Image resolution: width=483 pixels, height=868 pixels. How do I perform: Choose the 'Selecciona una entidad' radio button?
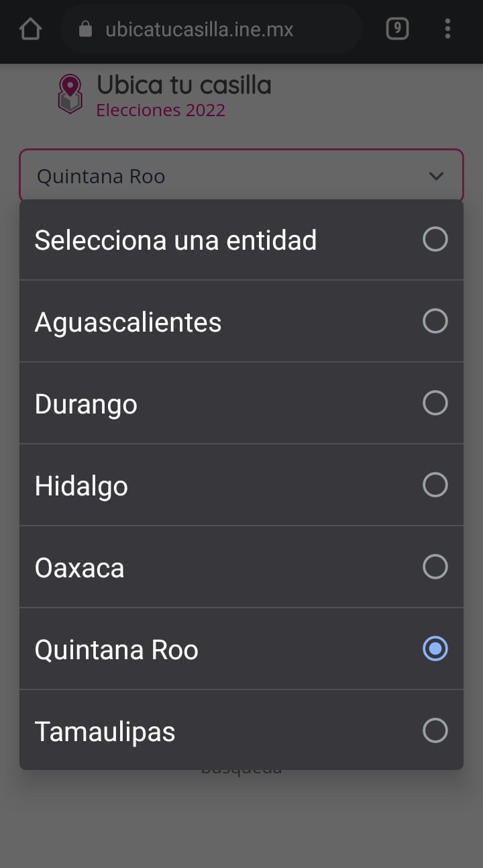point(435,240)
